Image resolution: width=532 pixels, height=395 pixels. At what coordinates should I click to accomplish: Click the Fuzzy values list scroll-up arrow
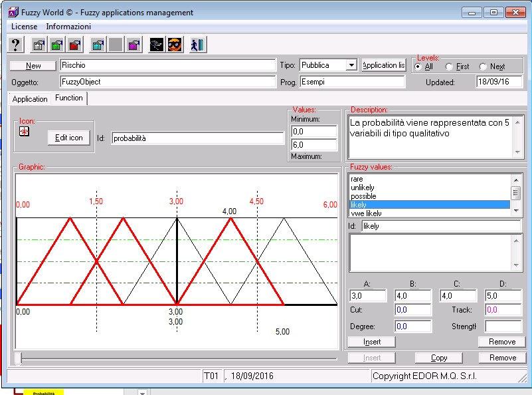pyautogui.click(x=515, y=180)
